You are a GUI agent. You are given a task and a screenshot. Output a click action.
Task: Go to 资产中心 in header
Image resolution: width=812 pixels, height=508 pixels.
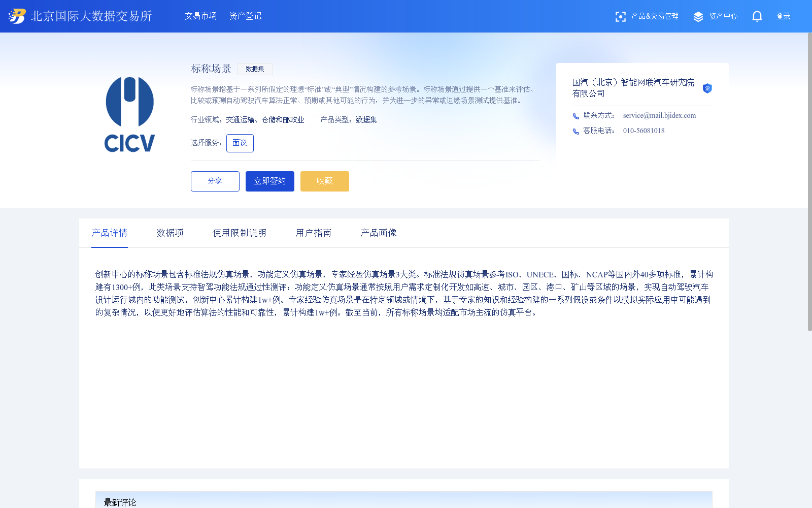(x=723, y=16)
